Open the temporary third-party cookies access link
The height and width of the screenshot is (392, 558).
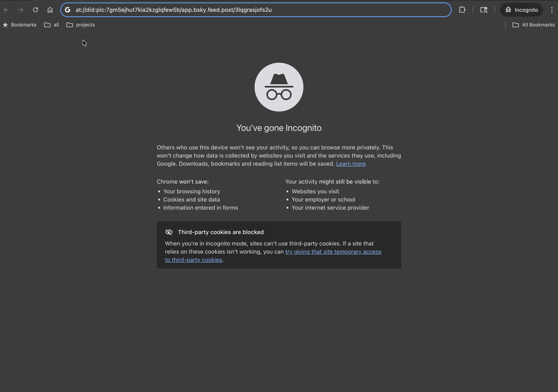pyautogui.click(x=333, y=252)
